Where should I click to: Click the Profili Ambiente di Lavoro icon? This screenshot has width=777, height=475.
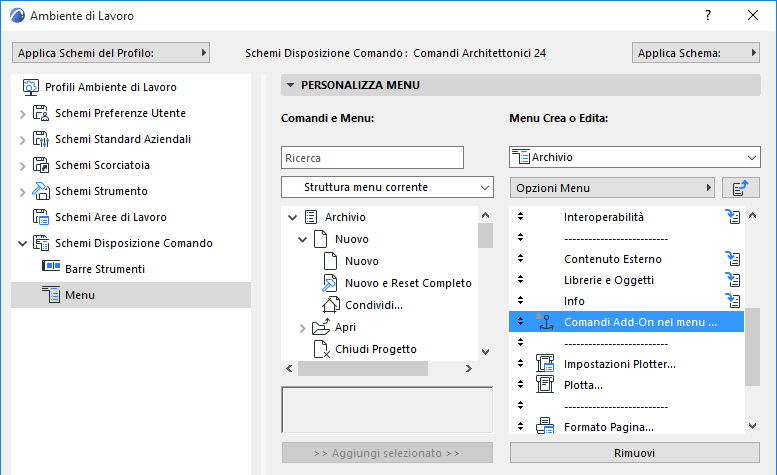(x=30, y=87)
